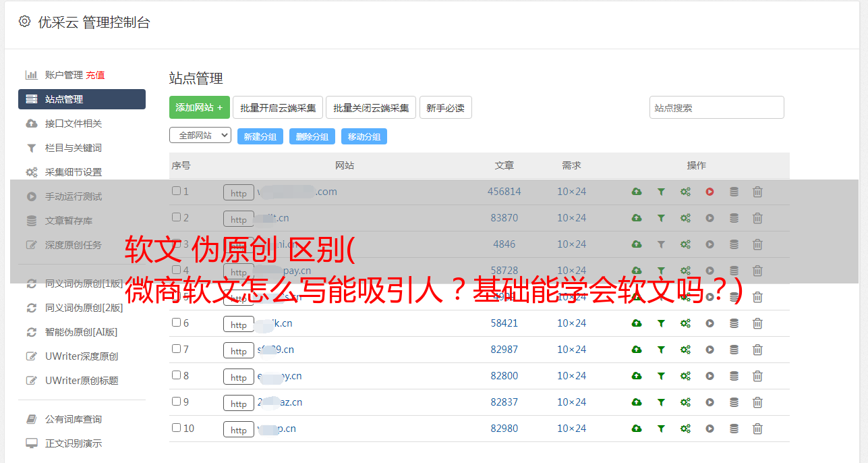Click the cloud upload icon in row 6
868x463 pixels.
(637, 323)
